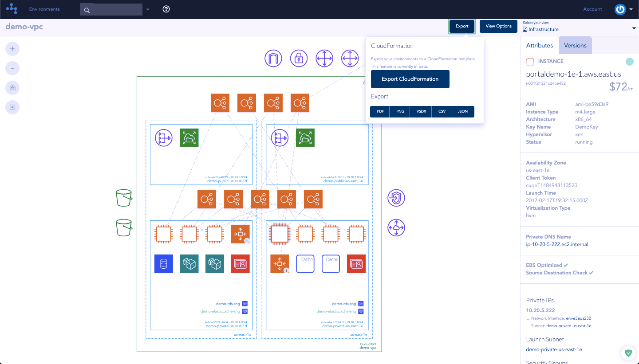This screenshot has width=639, height=364.
Task: Open the Network Interface link in Private IPs
Action: [x=578, y=318]
